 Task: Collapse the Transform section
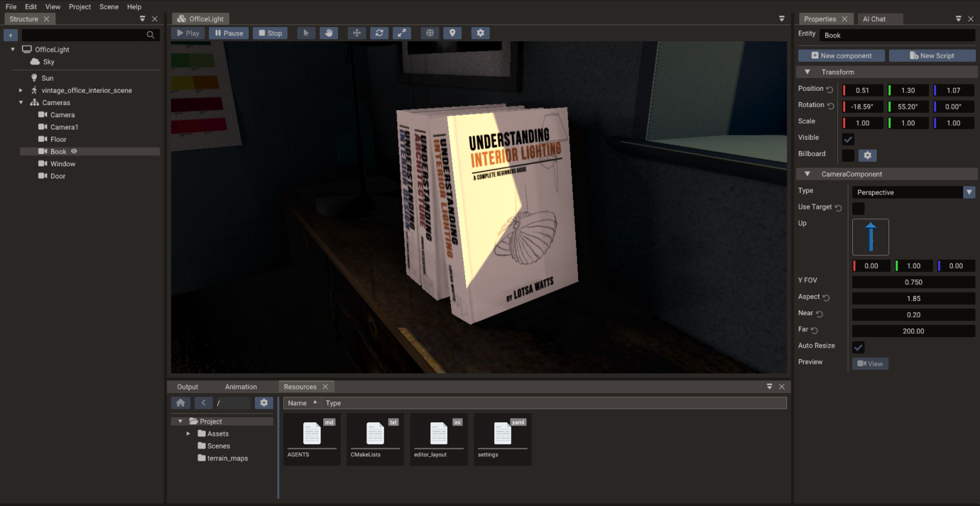807,72
